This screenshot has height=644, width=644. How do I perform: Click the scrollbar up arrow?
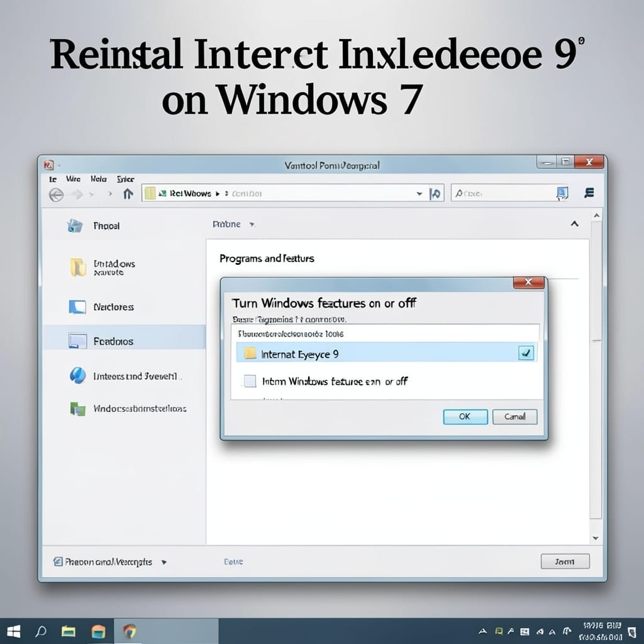[596, 215]
